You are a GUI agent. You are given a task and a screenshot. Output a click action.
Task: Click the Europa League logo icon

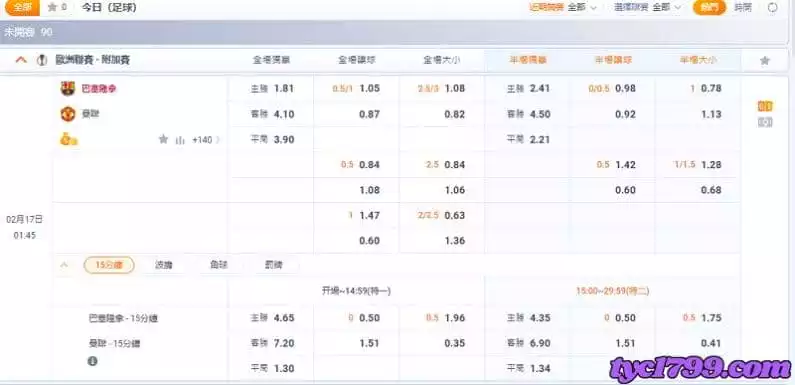point(43,60)
